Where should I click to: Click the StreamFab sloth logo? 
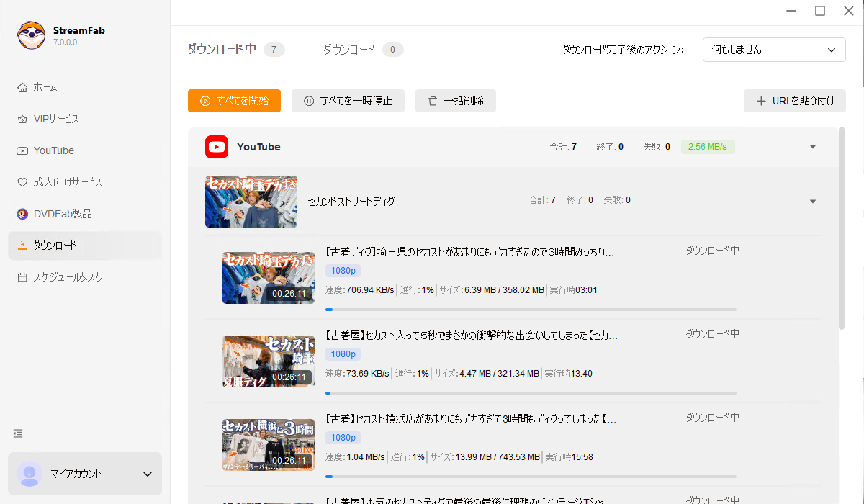[31, 35]
